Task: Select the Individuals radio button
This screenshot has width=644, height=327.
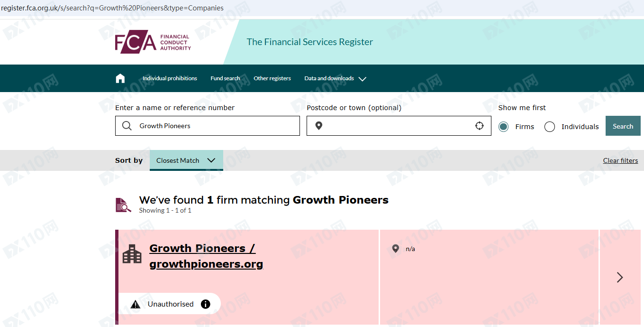Action: point(550,127)
